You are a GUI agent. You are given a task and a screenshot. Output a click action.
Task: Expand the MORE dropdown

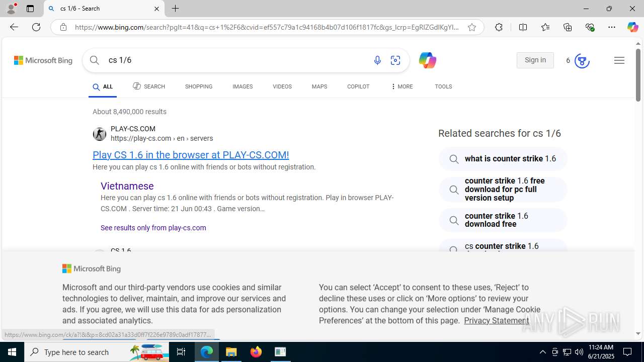(x=401, y=86)
